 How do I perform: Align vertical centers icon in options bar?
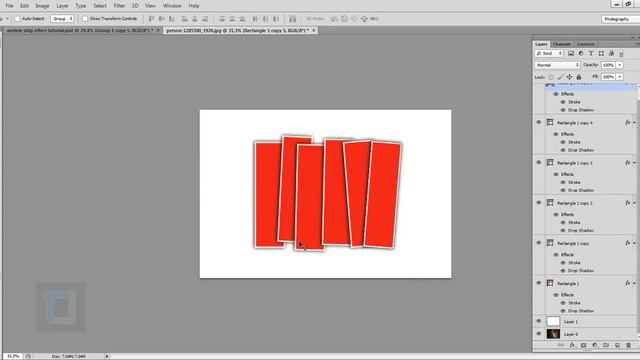162,19
